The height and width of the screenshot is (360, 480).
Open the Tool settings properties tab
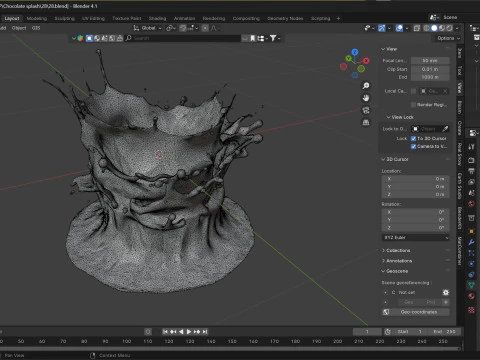point(471,147)
